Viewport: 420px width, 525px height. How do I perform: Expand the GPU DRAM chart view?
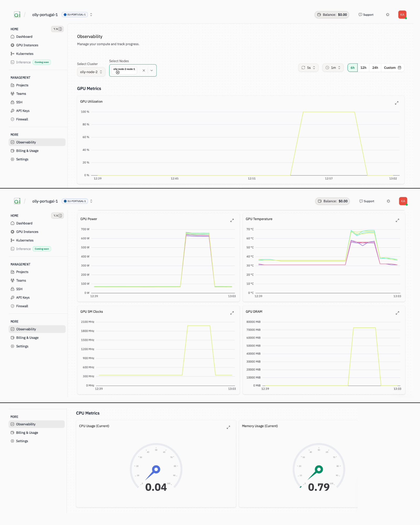tap(397, 313)
